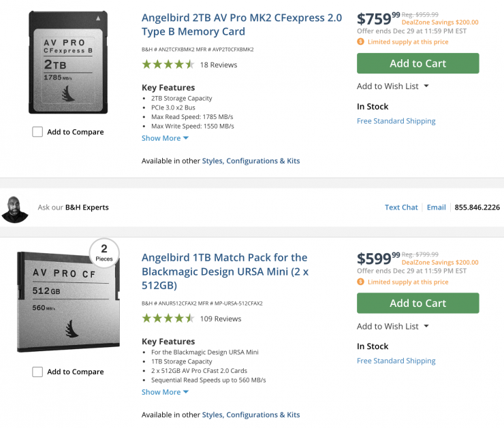Screen dimensions: 504x428
Task: Click the limited supply coin icon on the 1TB Match Pack
Action: (x=361, y=282)
